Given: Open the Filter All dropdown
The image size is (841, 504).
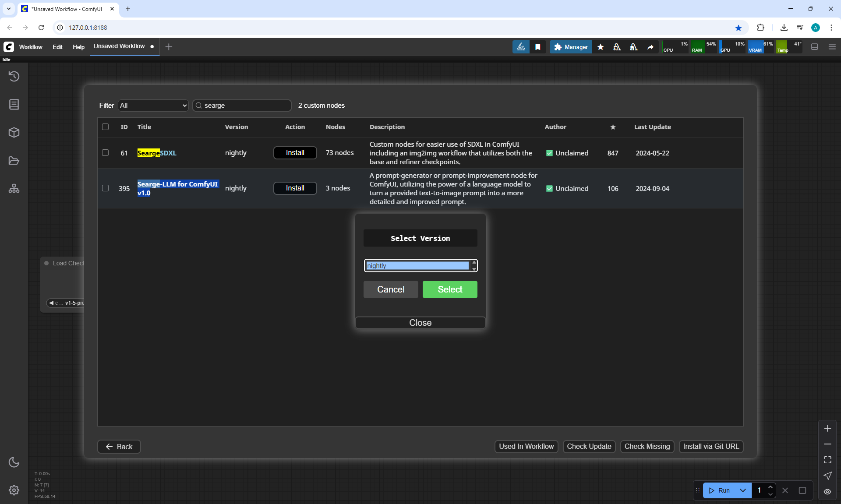Looking at the screenshot, I should click(x=153, y=106).
